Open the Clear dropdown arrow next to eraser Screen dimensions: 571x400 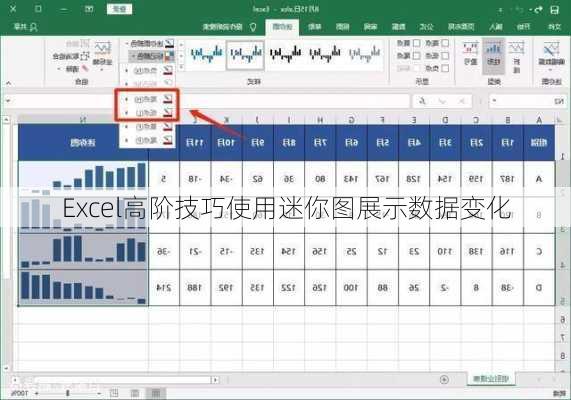point(59,69)
